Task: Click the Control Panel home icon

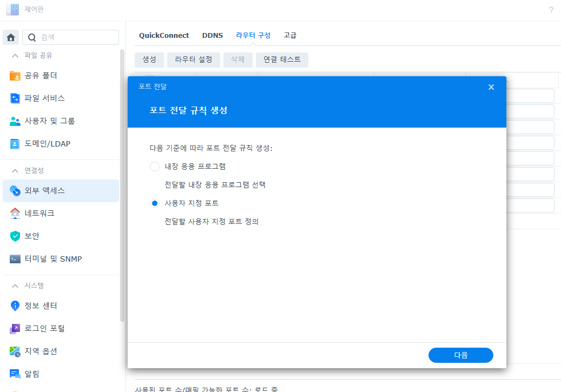Action: (x=11, y=37)
